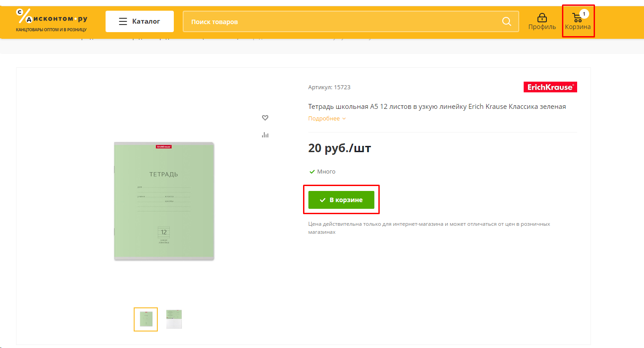644x348 pixels.
Task: Select the first notebook front thumbnail
Action: pos(146,319)
